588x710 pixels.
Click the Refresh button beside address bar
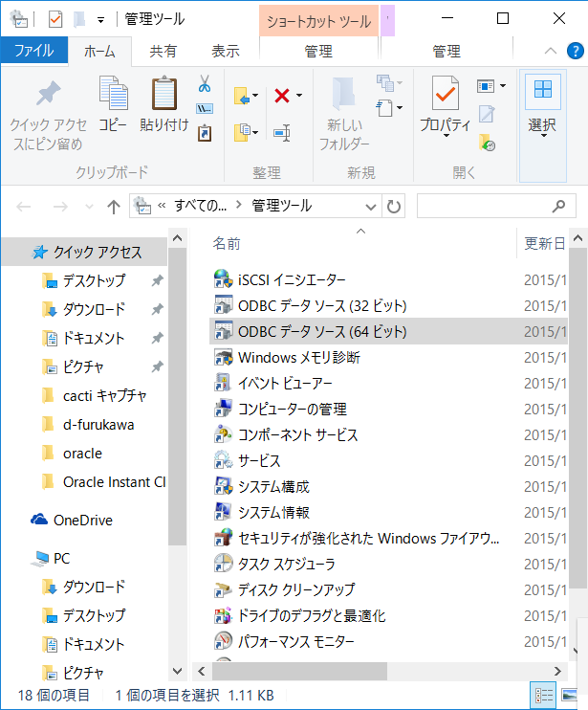pos(394,207)
